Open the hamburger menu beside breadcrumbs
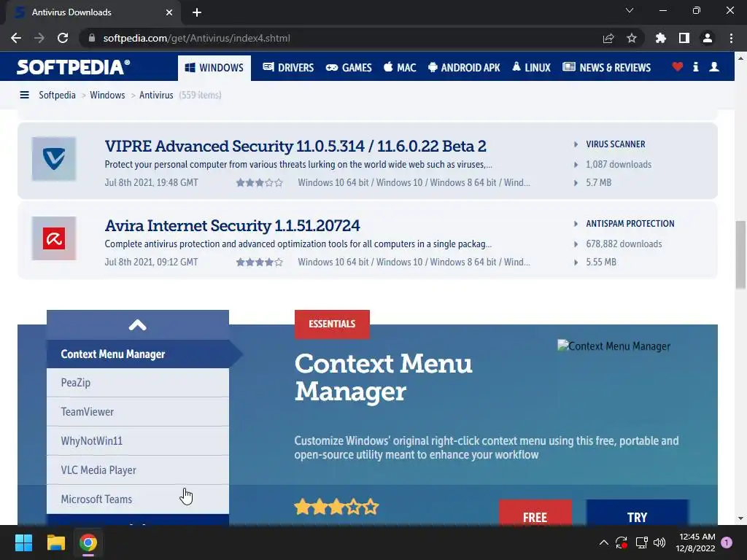 pyautogui.click(x=24, y=96)
